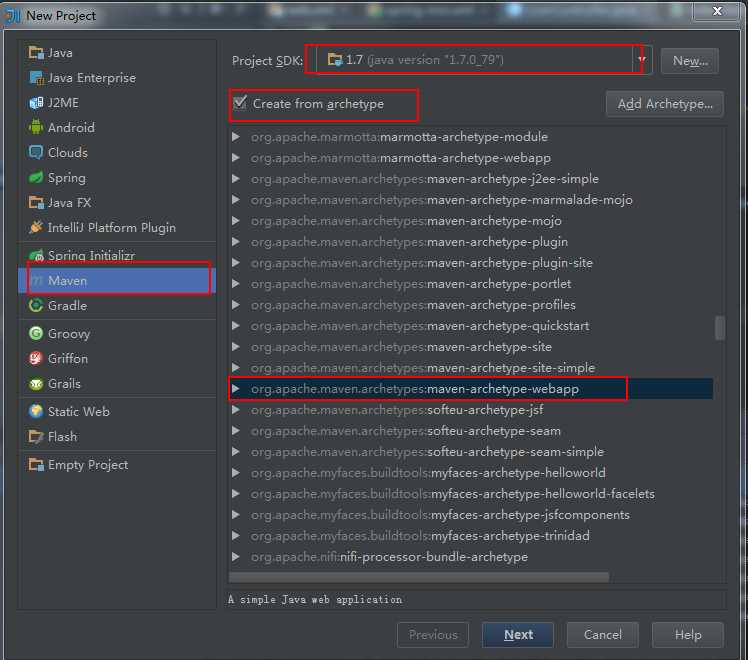Select maven-archetype-site row
This screenshot has height=660, width=748.
click(x=471, y=347)
